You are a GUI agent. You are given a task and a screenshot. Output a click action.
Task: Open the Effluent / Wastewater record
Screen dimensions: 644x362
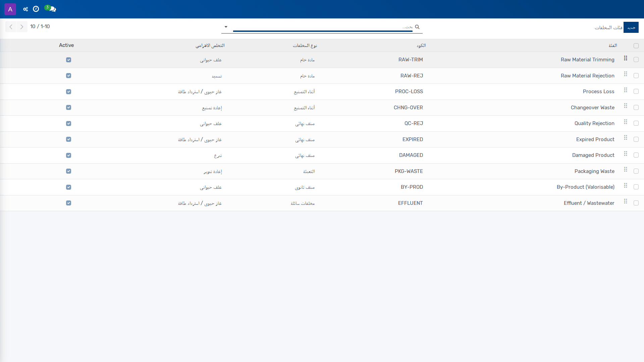(589, 203)
